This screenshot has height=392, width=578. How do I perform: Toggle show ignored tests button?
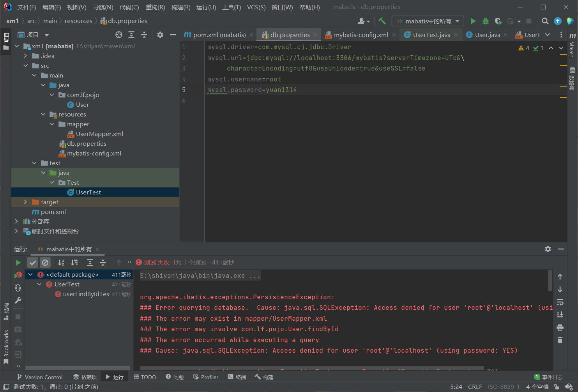(x=45, y=263)
